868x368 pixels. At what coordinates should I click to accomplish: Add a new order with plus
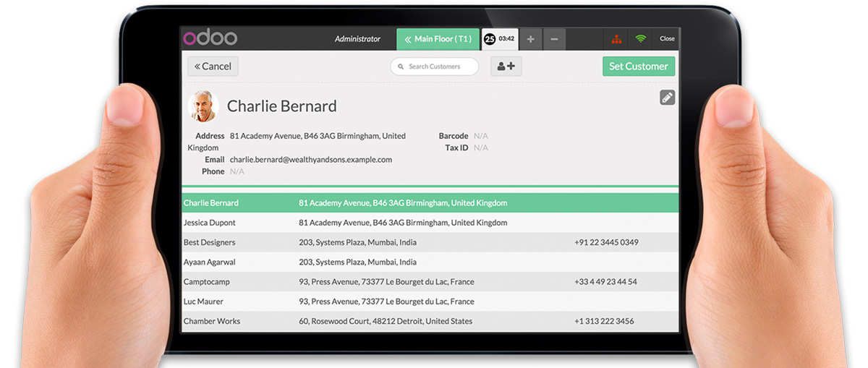coord(530,39)
